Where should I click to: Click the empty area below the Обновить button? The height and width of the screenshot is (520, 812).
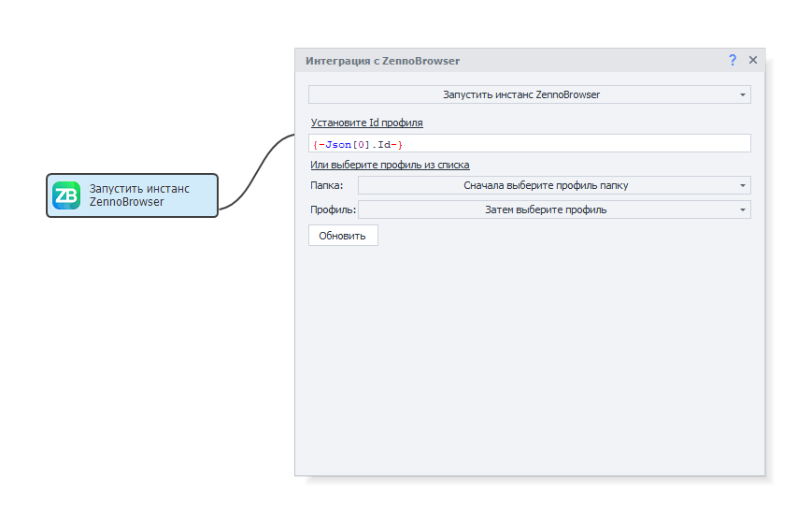(529, 355)
